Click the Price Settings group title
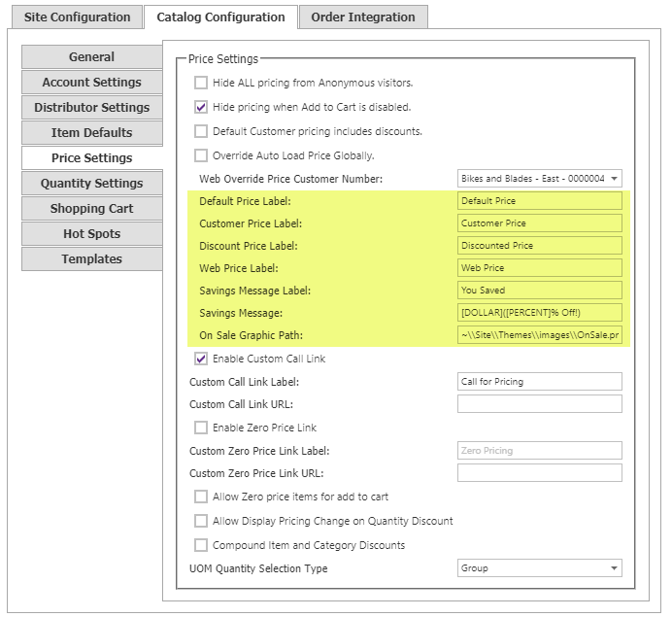672x617 pixels. 223,58
